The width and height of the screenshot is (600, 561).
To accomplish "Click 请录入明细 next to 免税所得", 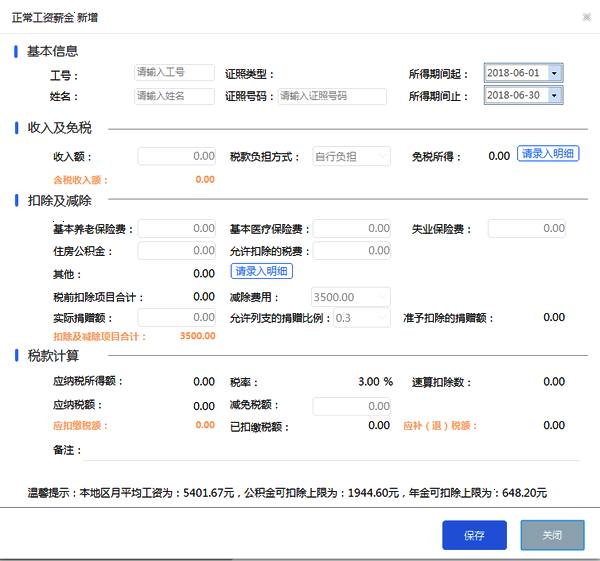I will point(548,154).
